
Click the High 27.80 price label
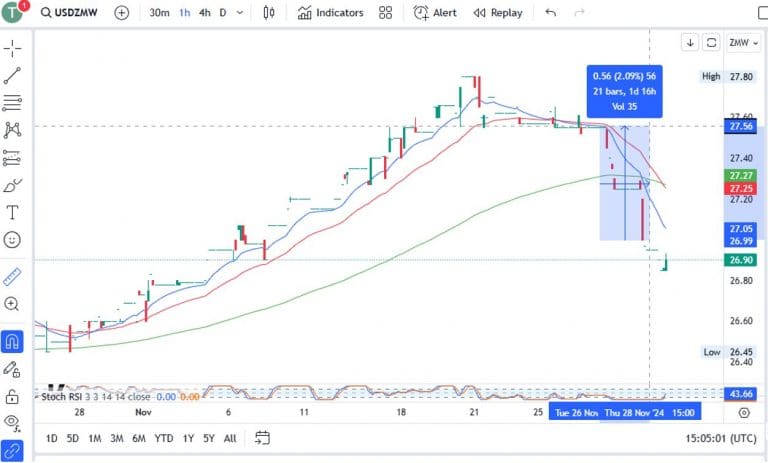(727, 76)
